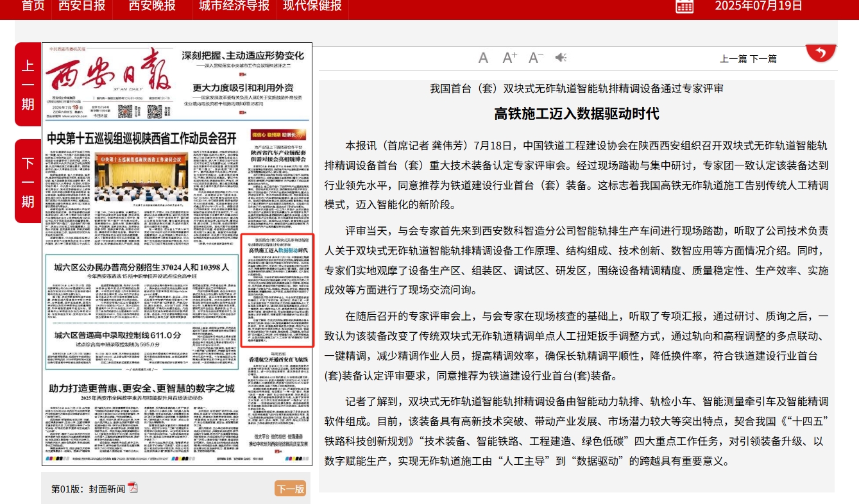Click the subtitle 我国首台（套）双块式 line
859x504 pixels.
577,88
